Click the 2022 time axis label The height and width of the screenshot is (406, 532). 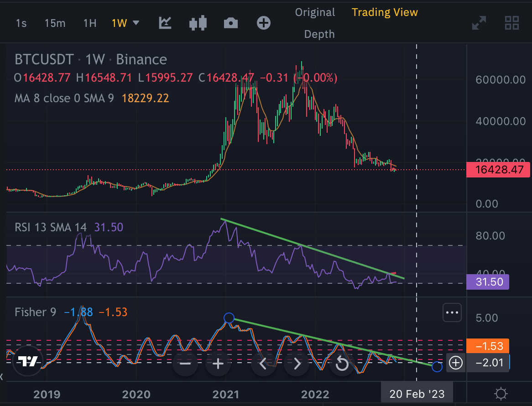coord(315,395)
